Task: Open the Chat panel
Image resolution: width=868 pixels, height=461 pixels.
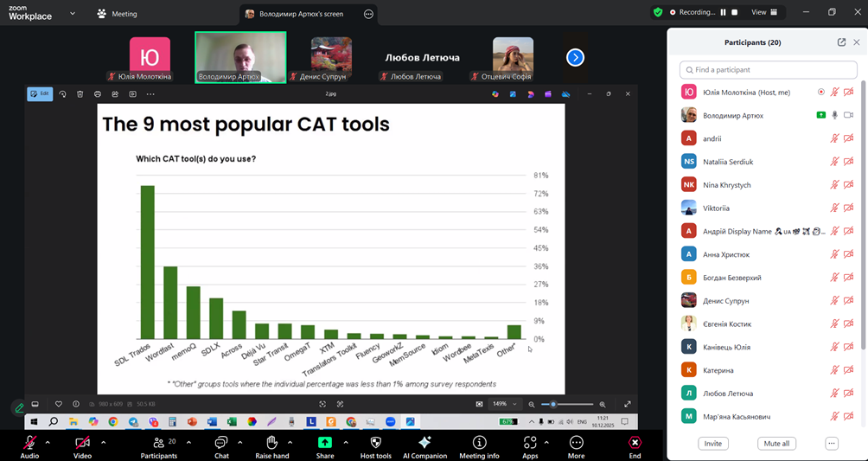Action: click(x=221, y=442)
